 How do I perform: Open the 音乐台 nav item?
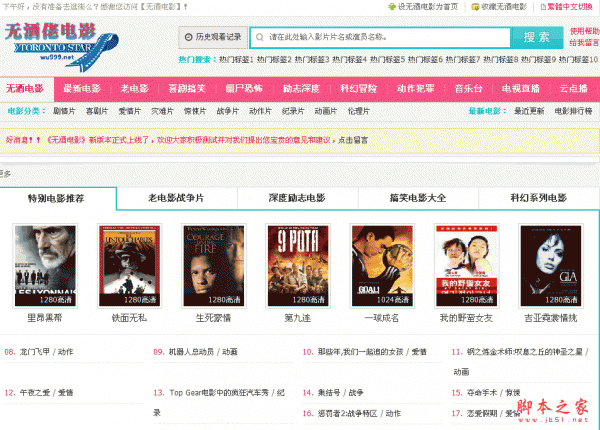(469, 89)
